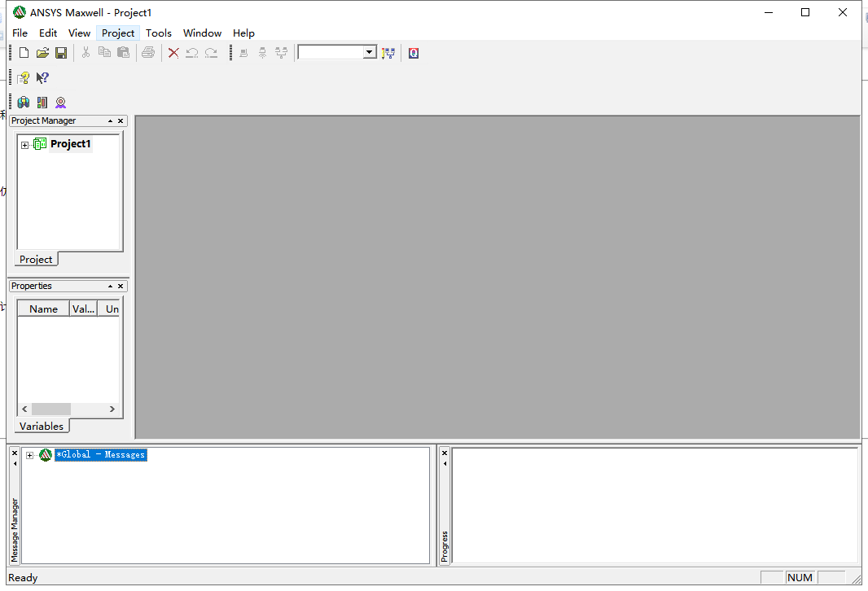The image size is (868, 591).
Task: Select the binoculars search icon
Action: [23, 102]
